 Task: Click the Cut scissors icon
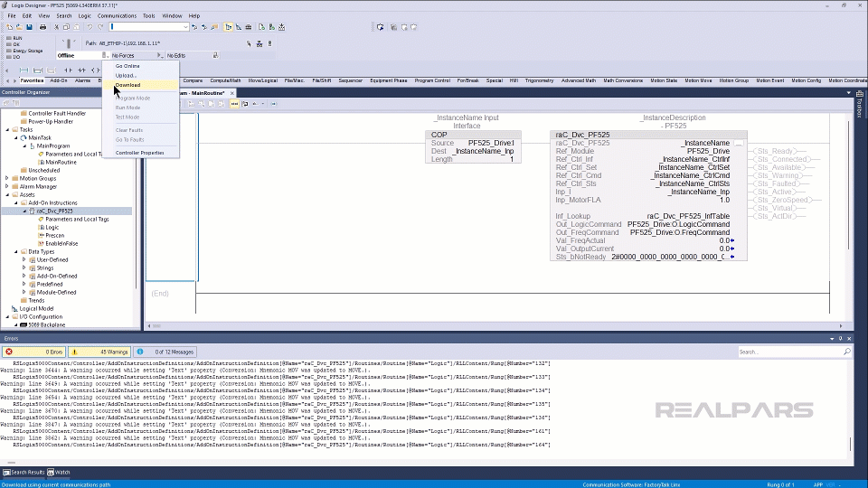pos(56,26)
